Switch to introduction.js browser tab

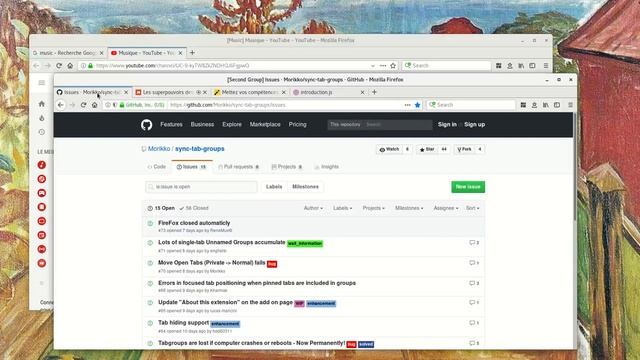point(328,92)
